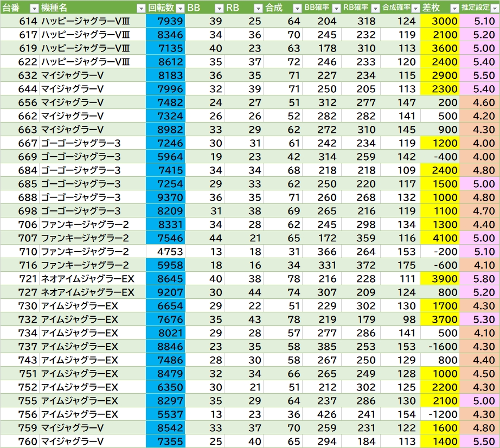Expand the 回転数 filter arrow
The height and width of the screenshot is (448, 500).
[180, 8]
